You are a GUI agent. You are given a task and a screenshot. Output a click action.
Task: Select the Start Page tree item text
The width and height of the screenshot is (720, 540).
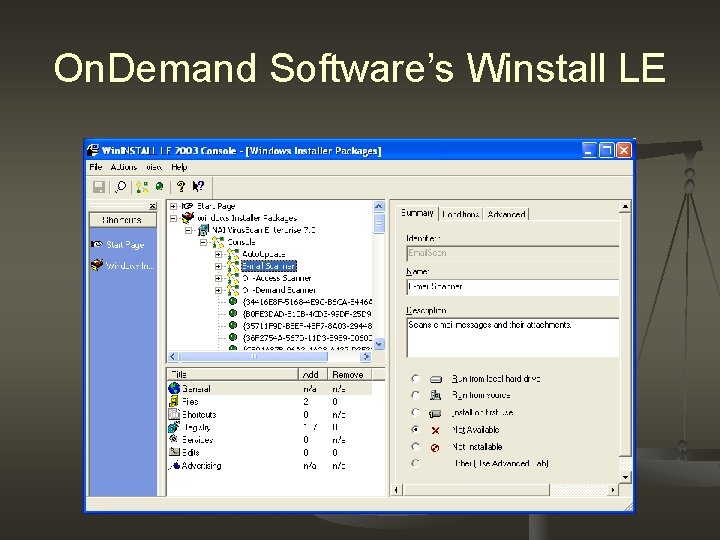click(x=216, y=206)
